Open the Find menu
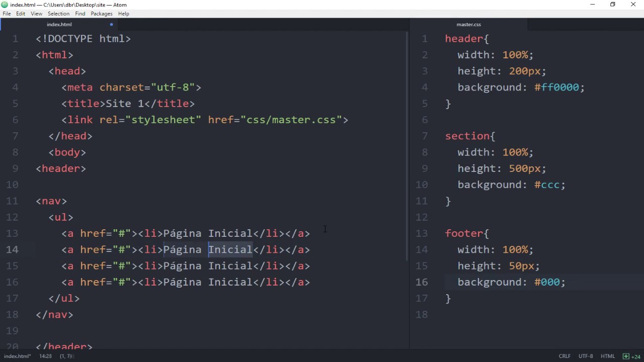Image resolution: width=644 pixels, height=362 pixels. 80,14
